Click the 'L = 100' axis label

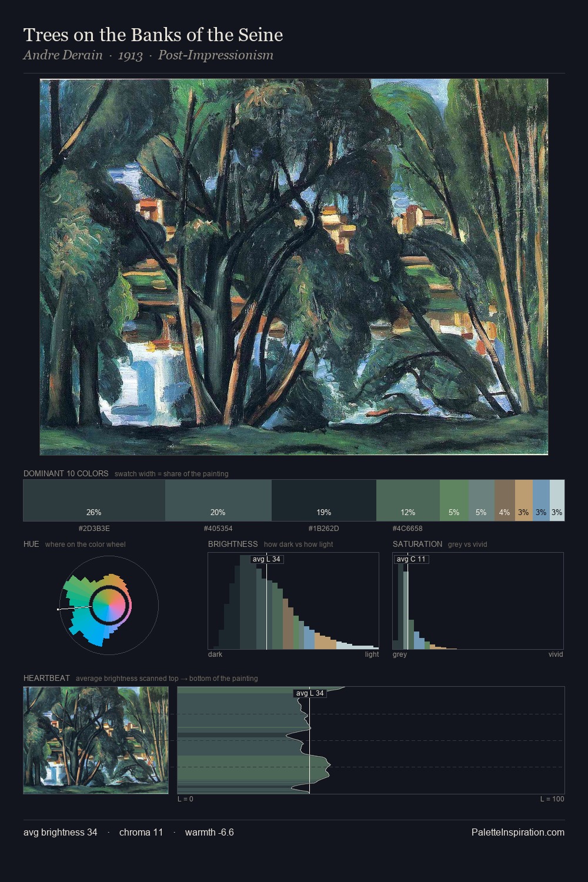click(552, 799)
